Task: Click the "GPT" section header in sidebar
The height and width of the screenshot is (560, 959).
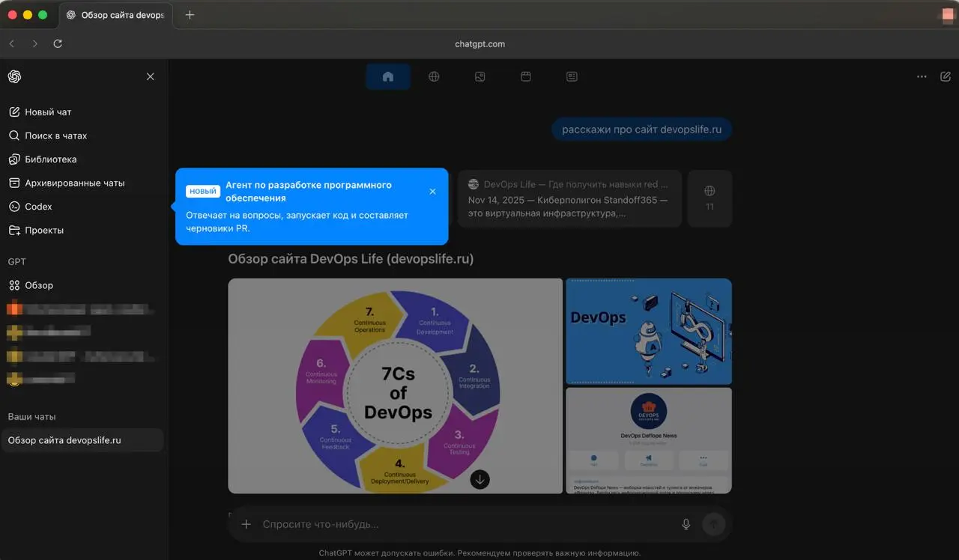Action: tap(16, 261)
